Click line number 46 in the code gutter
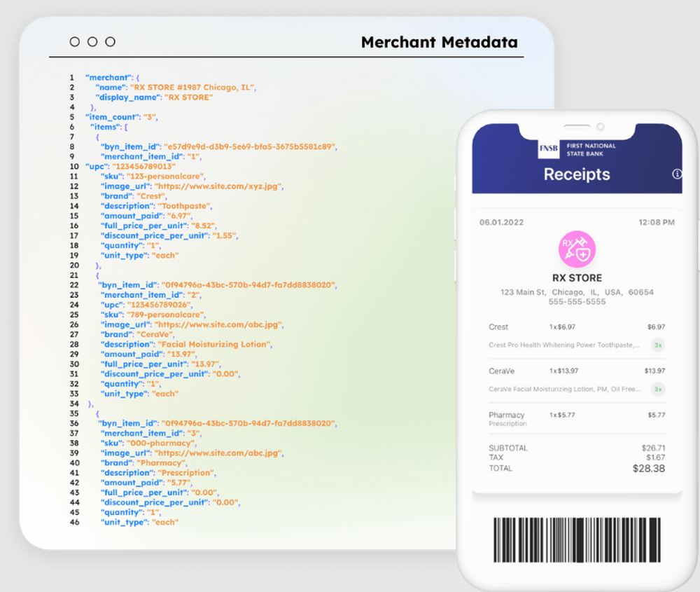 click(74, 523)
